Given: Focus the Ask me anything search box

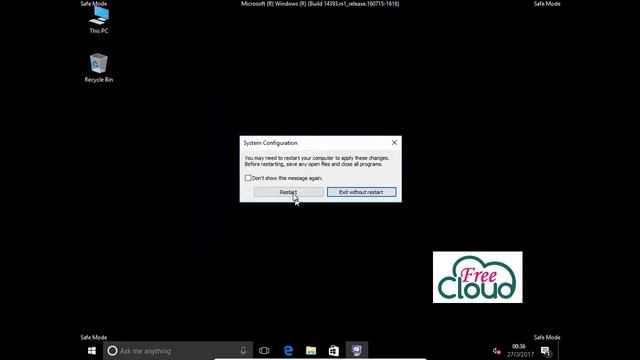Looking at the screenshot, I should [x=178, y=351].
